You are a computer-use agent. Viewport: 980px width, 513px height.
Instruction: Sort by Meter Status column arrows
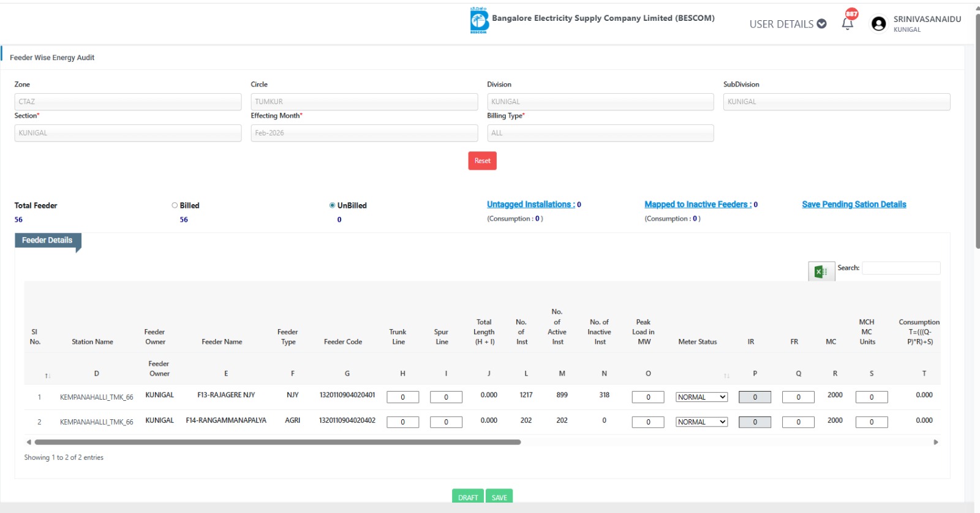(726, 376)
